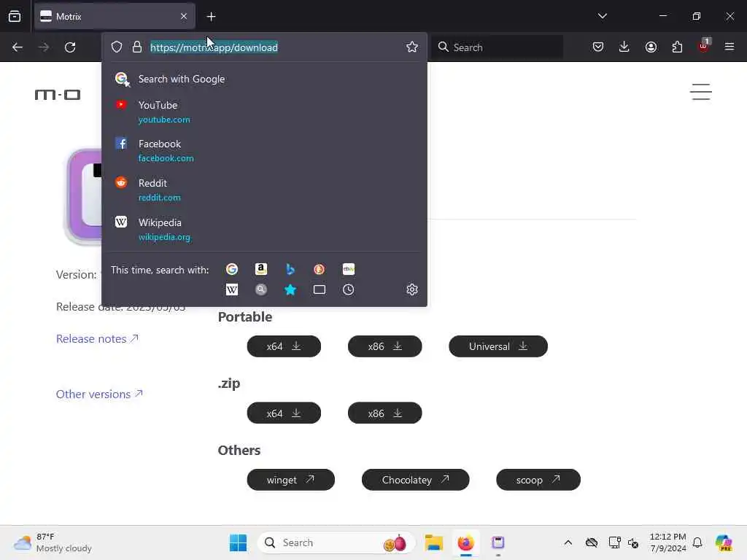Select the Reddit suggestion row
This screenshot has width=747, height=560.
tap(264, 190)
